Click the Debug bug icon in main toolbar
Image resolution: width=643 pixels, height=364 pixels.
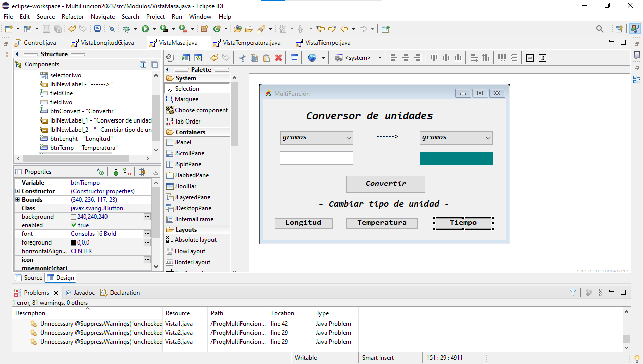pyautogui.click(x=127, y=29)
